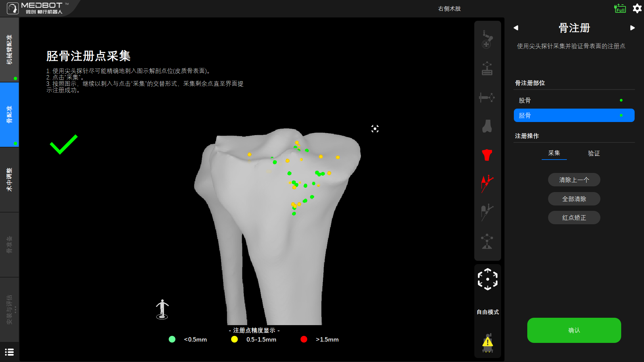Viewport: 644px width, 362px height.
Task: Click the gray femur bone icon
Action: click(487, 126)
